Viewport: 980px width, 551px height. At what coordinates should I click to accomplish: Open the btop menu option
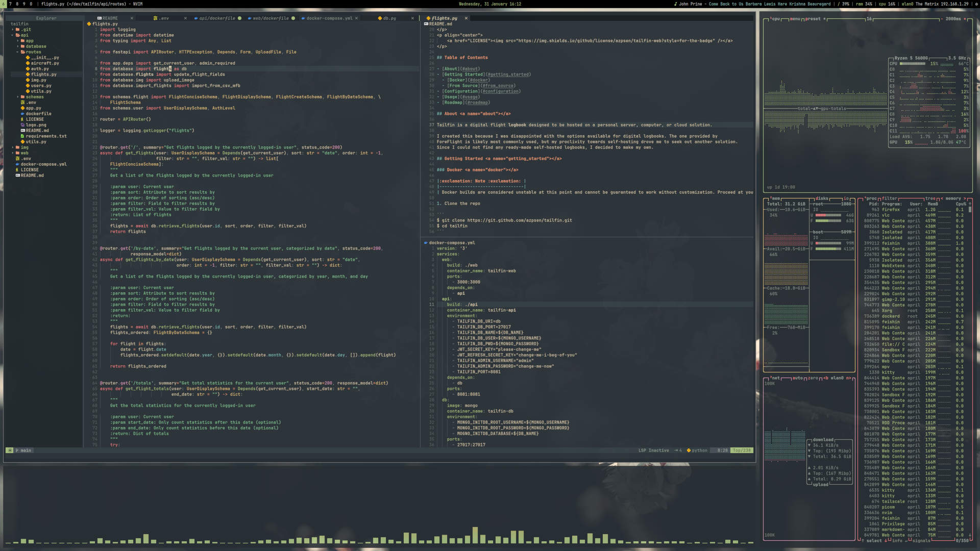[795, 19]
